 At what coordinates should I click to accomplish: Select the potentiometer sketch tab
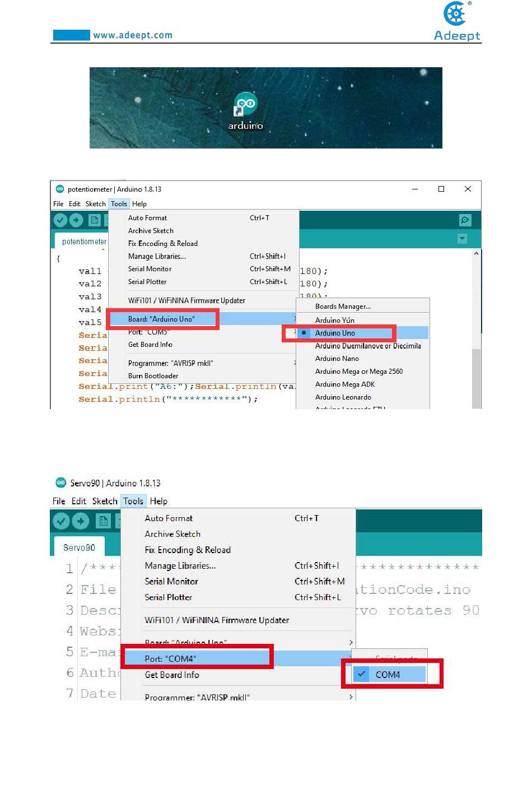point(84,242)
